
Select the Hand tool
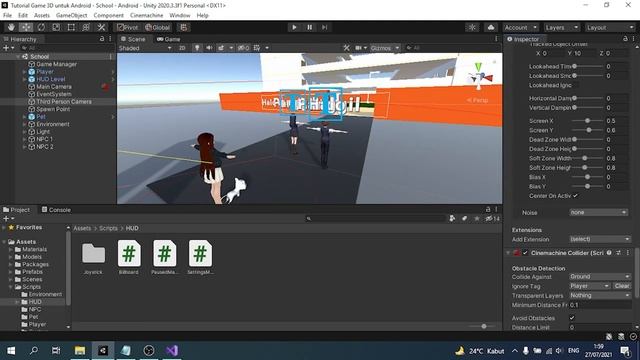pyautogui.click(x=11, y=27)
